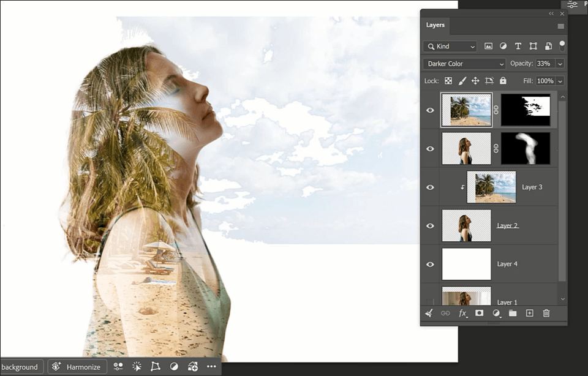Open the Layers panel menu
This screenshot has height=376, width=588.
click(560, 26)
